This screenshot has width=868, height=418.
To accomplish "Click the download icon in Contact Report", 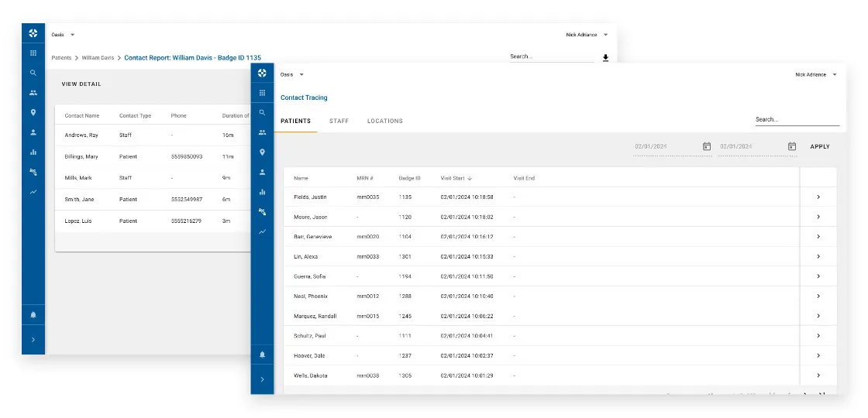I will pos(605,58).
